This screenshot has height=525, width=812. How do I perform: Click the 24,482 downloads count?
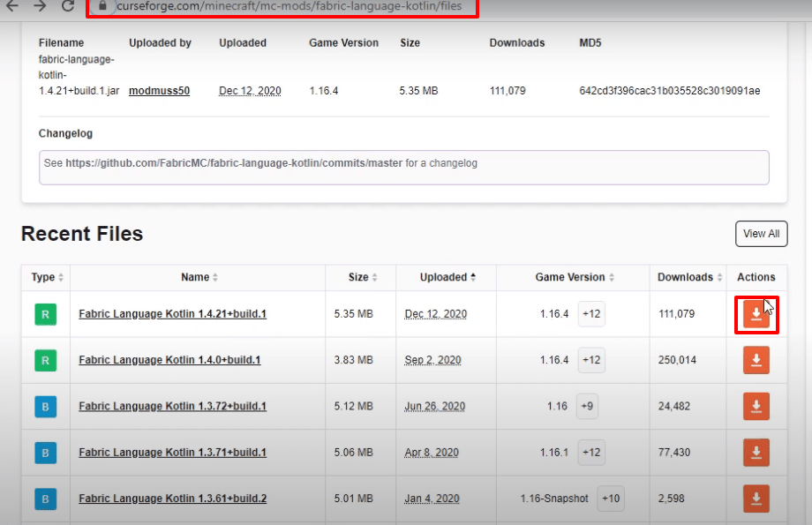(673, 406)
